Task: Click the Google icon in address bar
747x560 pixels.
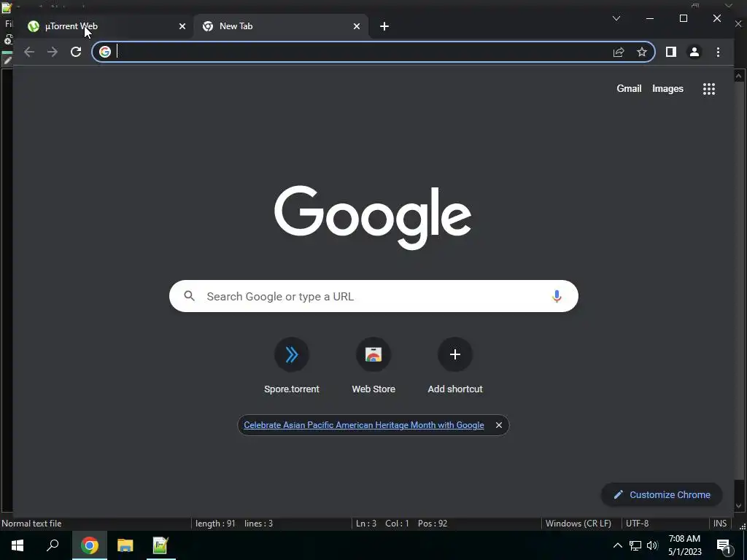Action: point(105,52)
